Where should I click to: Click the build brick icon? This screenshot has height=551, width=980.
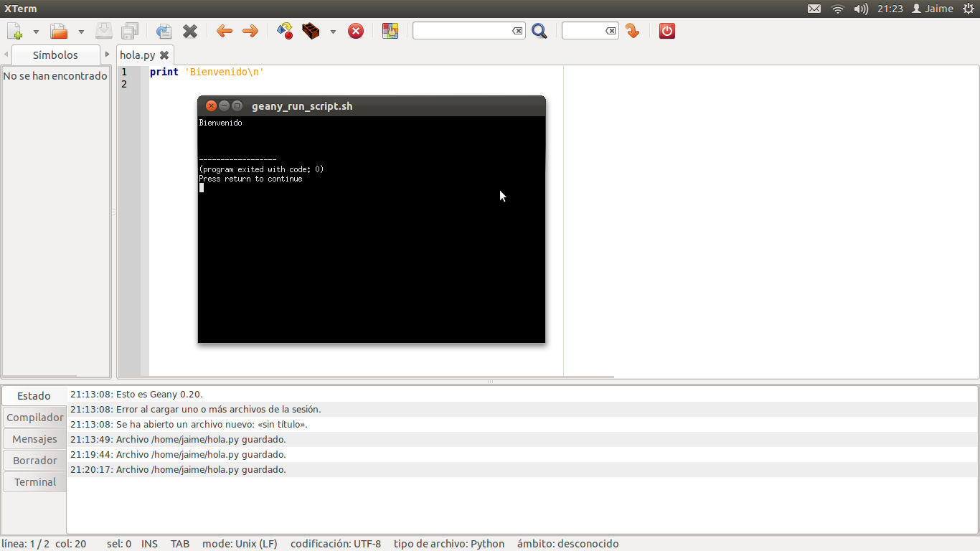pos(311,31)
